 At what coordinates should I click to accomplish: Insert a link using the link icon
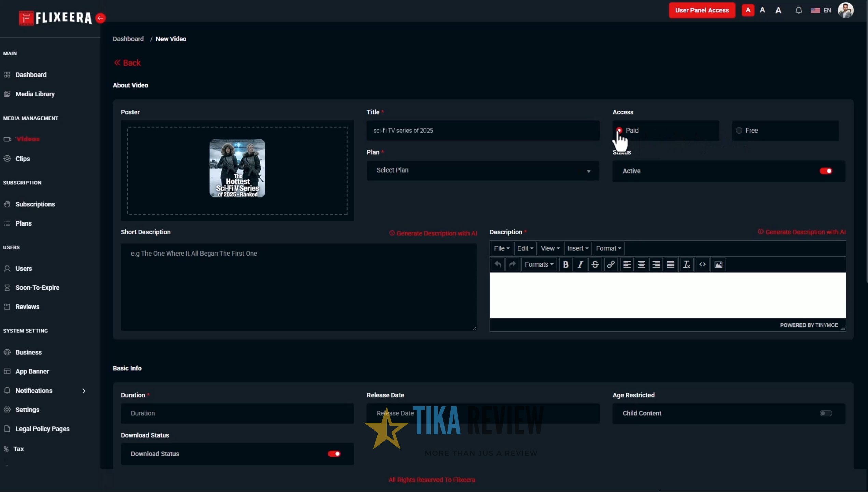click(x=611, y=264)
